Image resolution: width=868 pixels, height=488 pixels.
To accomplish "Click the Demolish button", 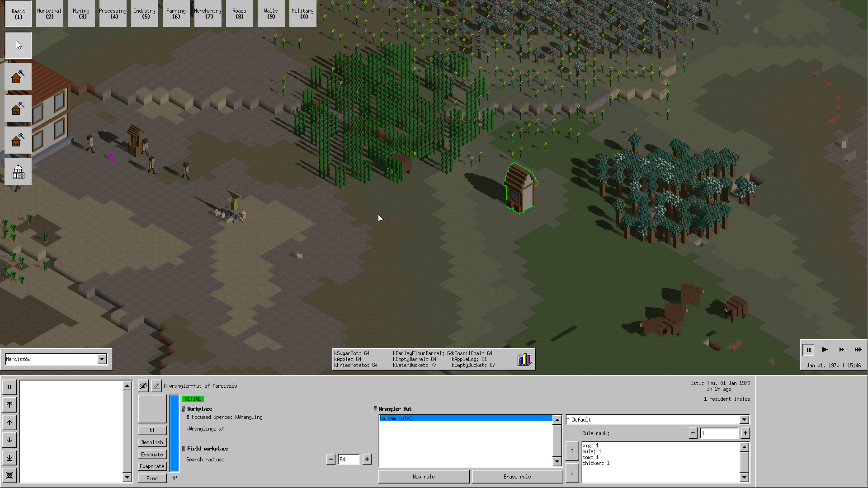I will point(152,442).
